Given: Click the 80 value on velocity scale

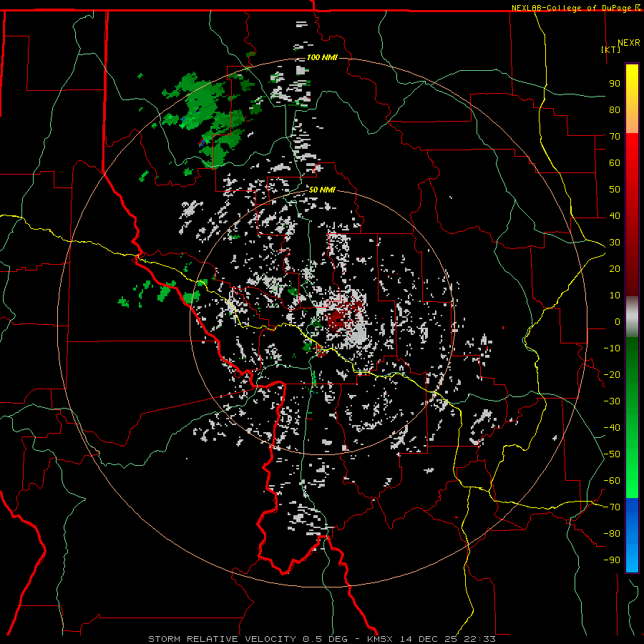Looking at the screenshot, I should tap(615, 110).
